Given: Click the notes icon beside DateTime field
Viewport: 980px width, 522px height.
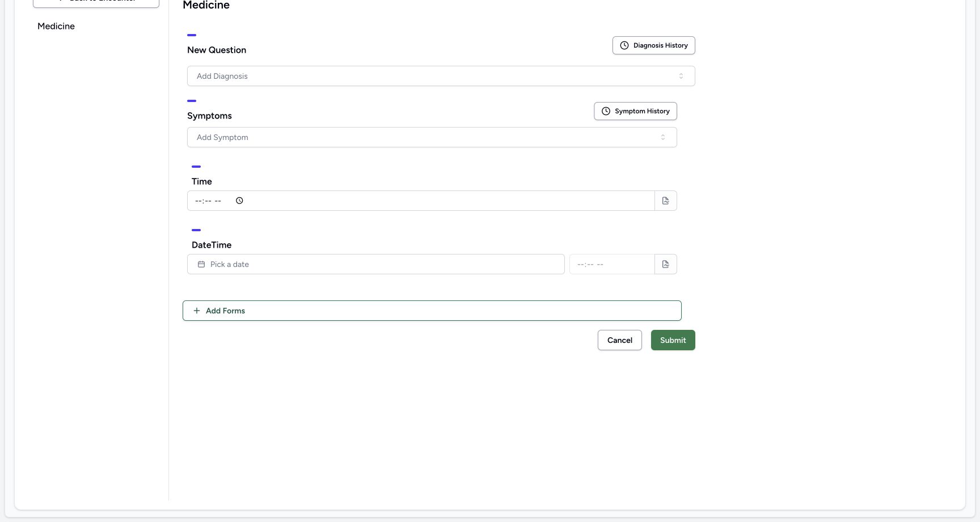Looking at the screenshot, I should [x=666, y=264].
